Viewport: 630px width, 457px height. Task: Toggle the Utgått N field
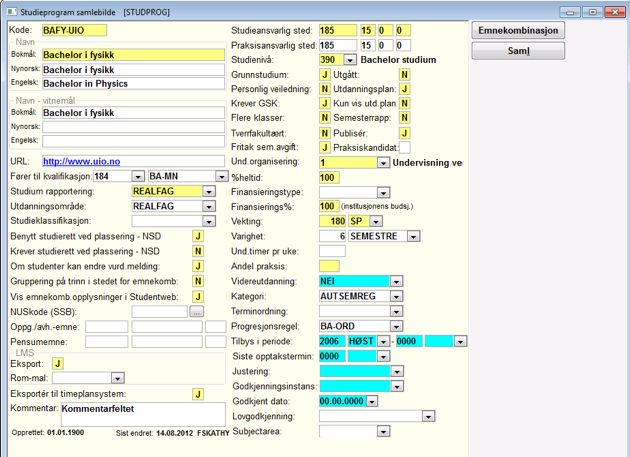(x=404, y=75)
